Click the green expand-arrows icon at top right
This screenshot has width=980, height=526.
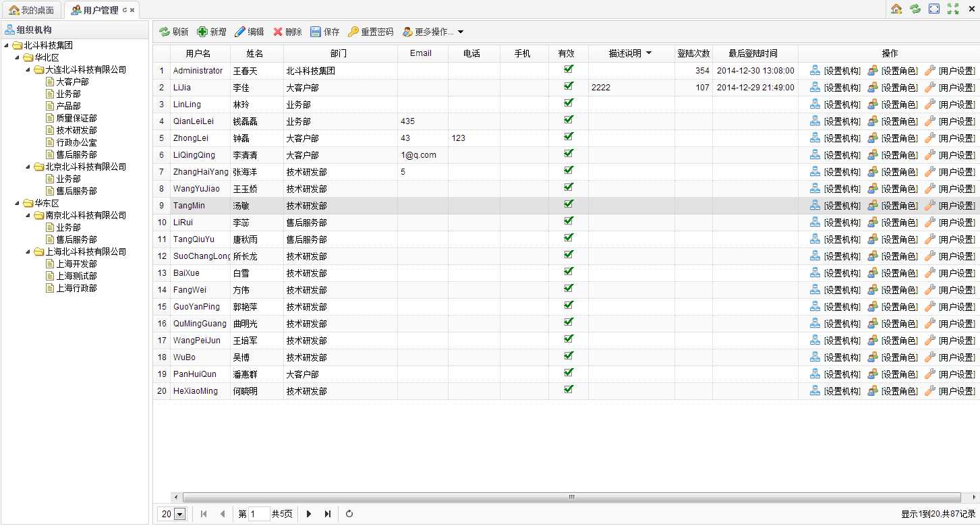[953, 9]
